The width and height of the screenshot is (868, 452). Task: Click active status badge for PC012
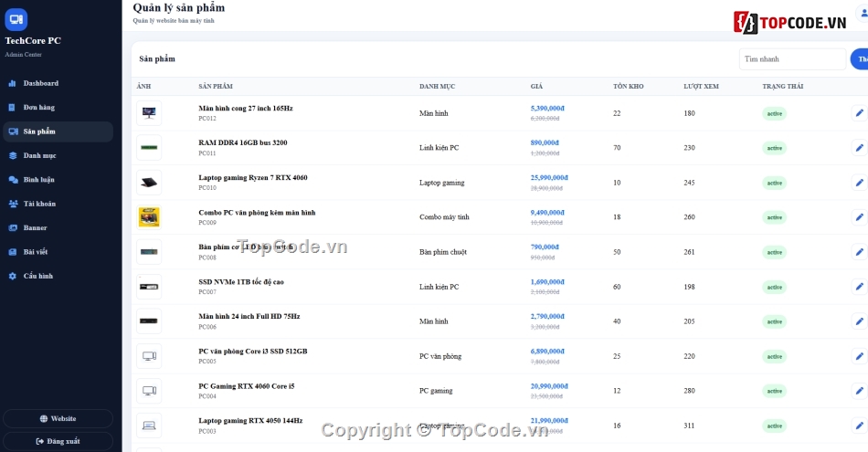coord(775,114)
